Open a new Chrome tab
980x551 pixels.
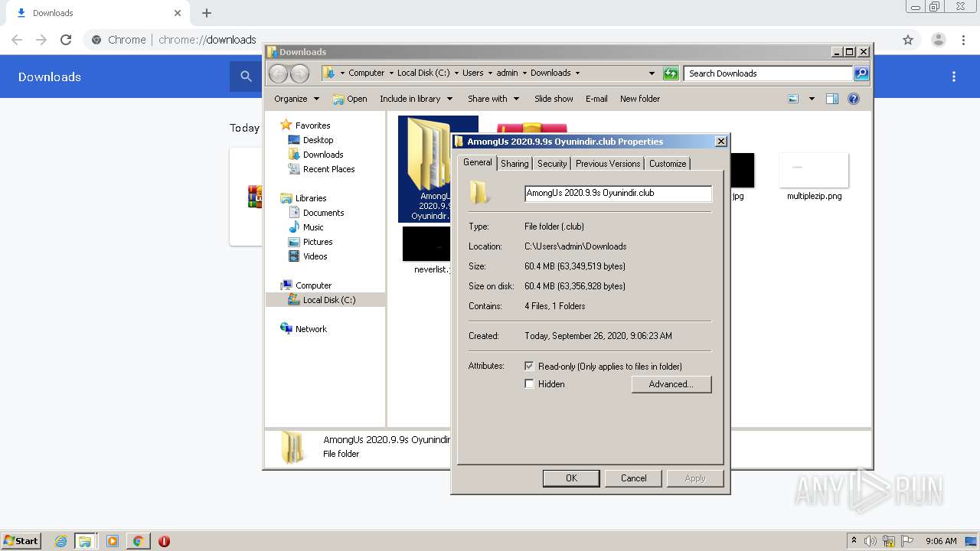coord(207,13)
